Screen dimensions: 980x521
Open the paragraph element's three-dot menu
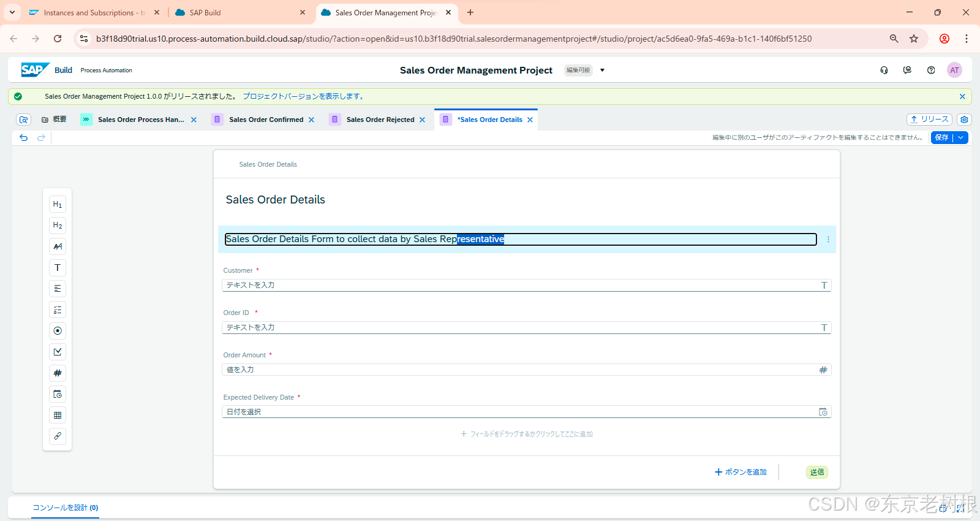click(828, 240)
